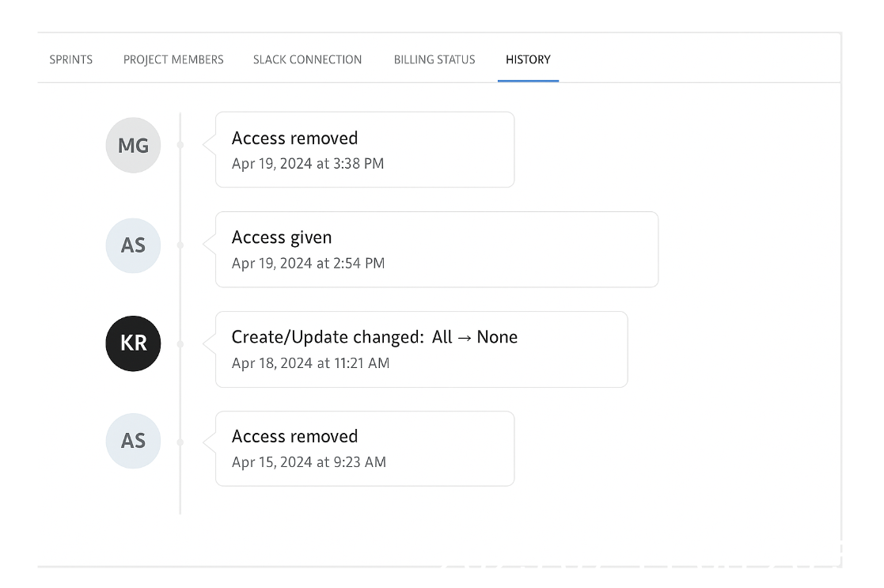Click the MG user avatar

(x=133, y=146)
